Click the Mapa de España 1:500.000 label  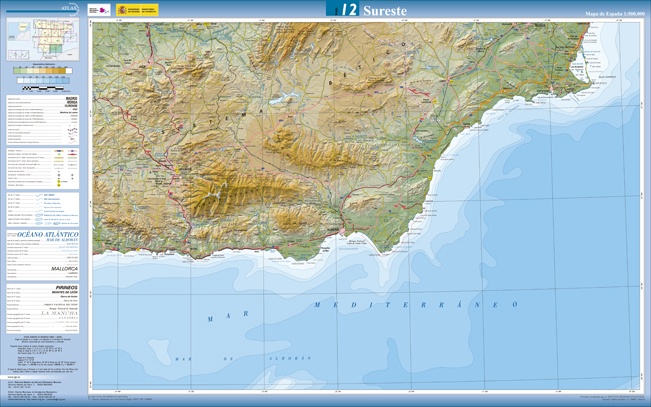pos(614,14)
